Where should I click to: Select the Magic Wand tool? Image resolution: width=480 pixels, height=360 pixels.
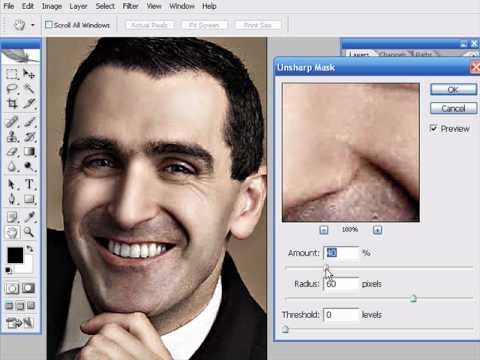pos(29,89)
